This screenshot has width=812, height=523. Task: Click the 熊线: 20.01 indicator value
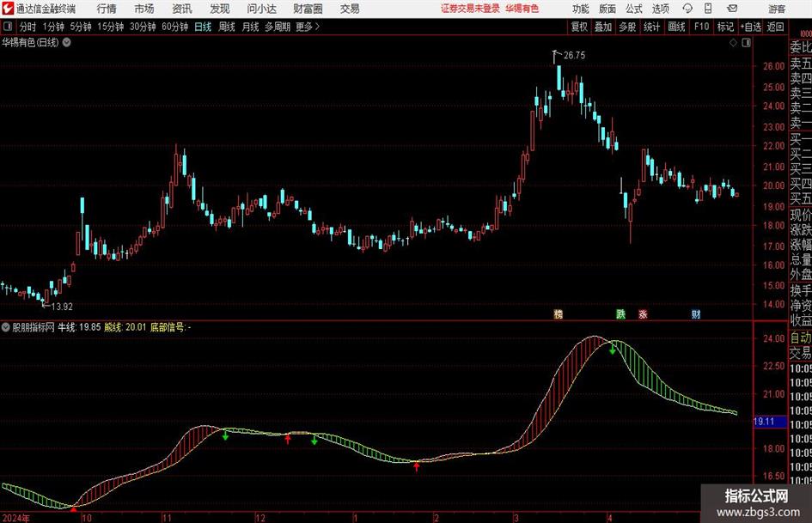[x=125, y=327]
